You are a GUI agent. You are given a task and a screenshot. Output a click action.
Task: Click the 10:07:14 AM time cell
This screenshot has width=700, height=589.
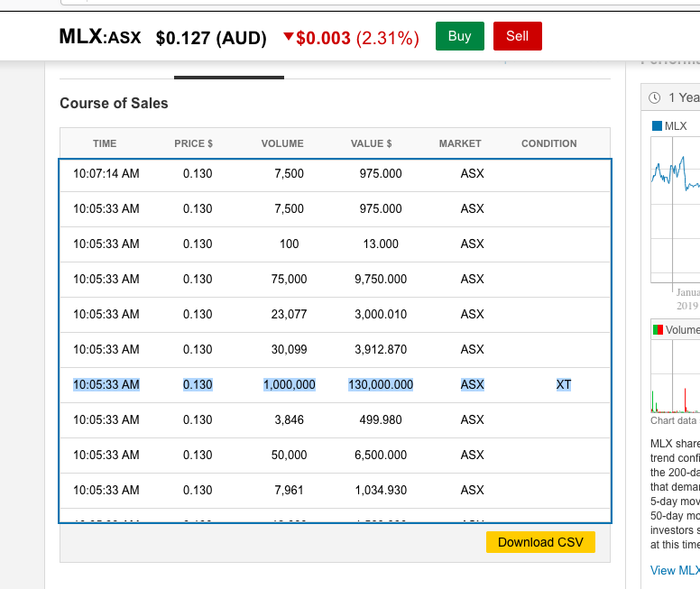[106, 173]
